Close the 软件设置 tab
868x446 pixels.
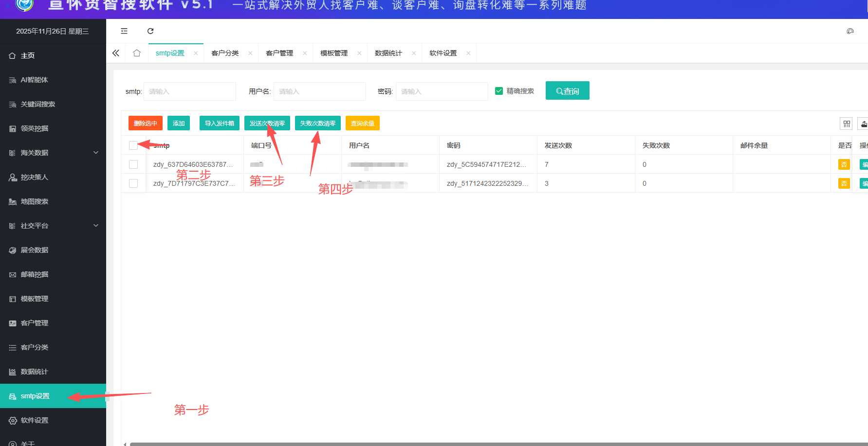pyautogui.click(x=468, y=53)
